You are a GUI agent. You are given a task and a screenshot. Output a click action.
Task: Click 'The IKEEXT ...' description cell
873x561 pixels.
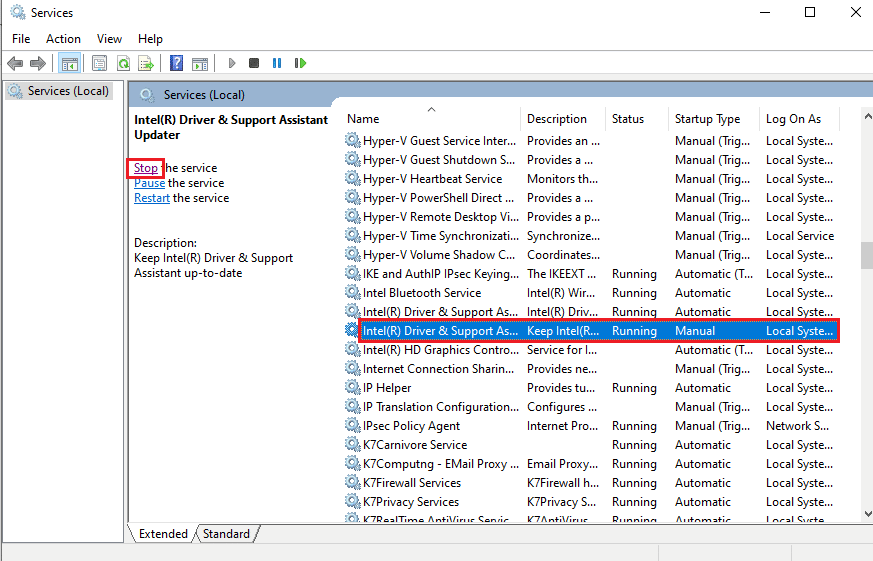pos(561,274)
